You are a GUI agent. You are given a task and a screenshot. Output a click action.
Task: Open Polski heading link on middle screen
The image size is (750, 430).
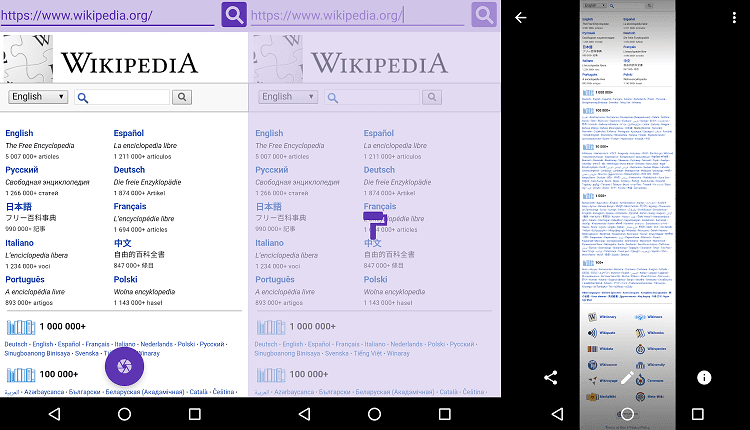(375, 279)
